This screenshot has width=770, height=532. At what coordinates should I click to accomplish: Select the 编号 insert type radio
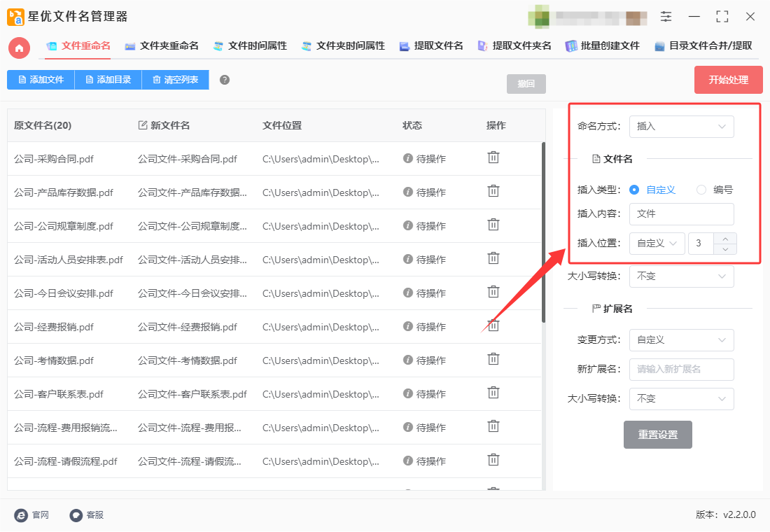click(x=701, y=190)
